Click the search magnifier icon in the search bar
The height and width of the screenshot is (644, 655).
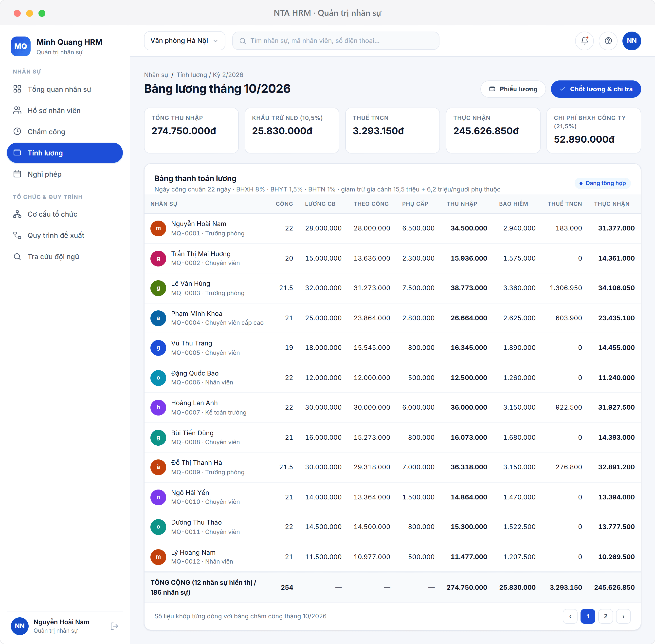(x=242, y=41)
